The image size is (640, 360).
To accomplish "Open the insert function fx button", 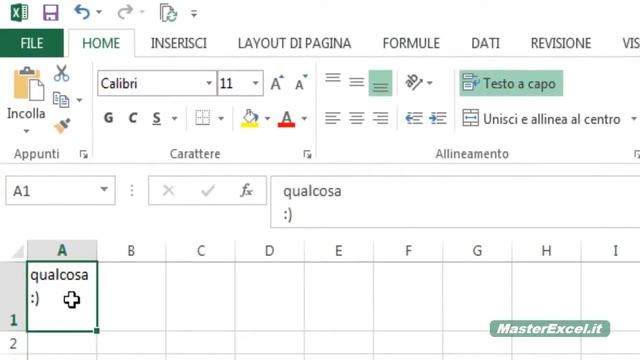I will (247, 191).
